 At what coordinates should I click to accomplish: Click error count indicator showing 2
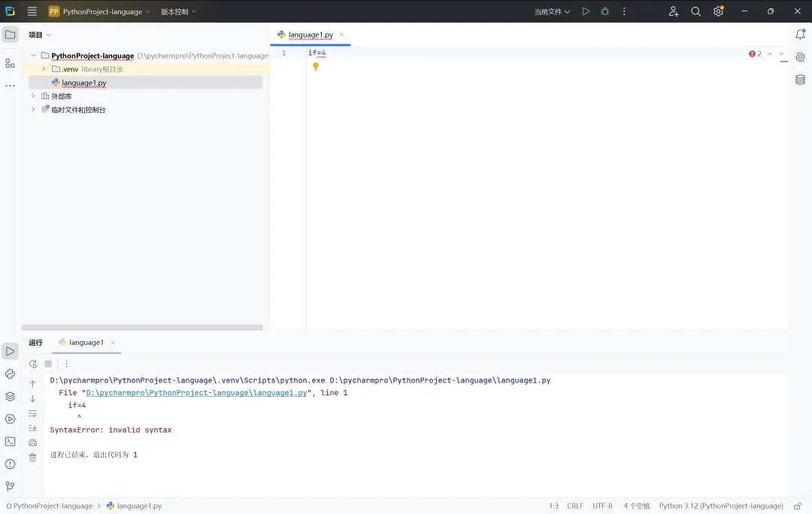click(x=755, y=54)
